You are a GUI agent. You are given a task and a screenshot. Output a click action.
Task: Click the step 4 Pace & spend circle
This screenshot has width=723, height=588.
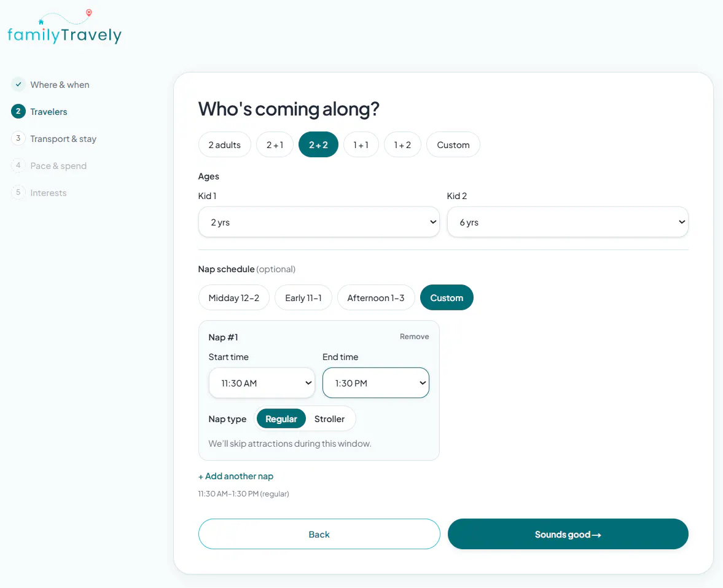pos(18,165)
